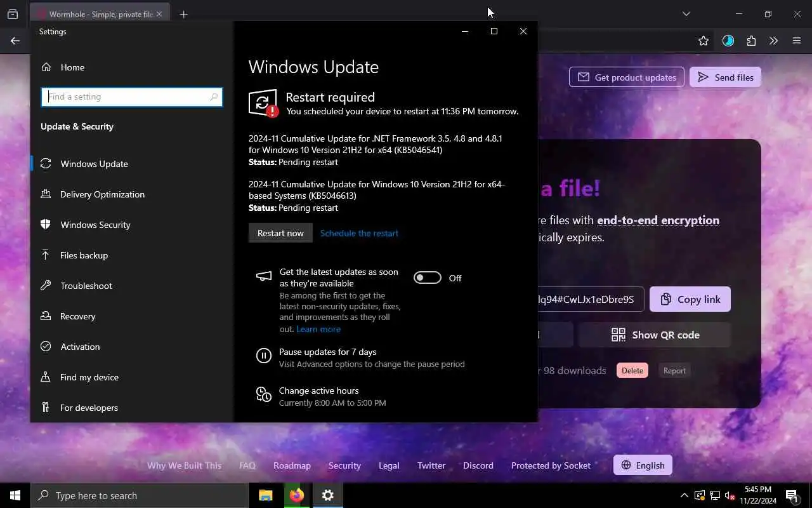Open File Explorer from taskbar

pos(266,495)
